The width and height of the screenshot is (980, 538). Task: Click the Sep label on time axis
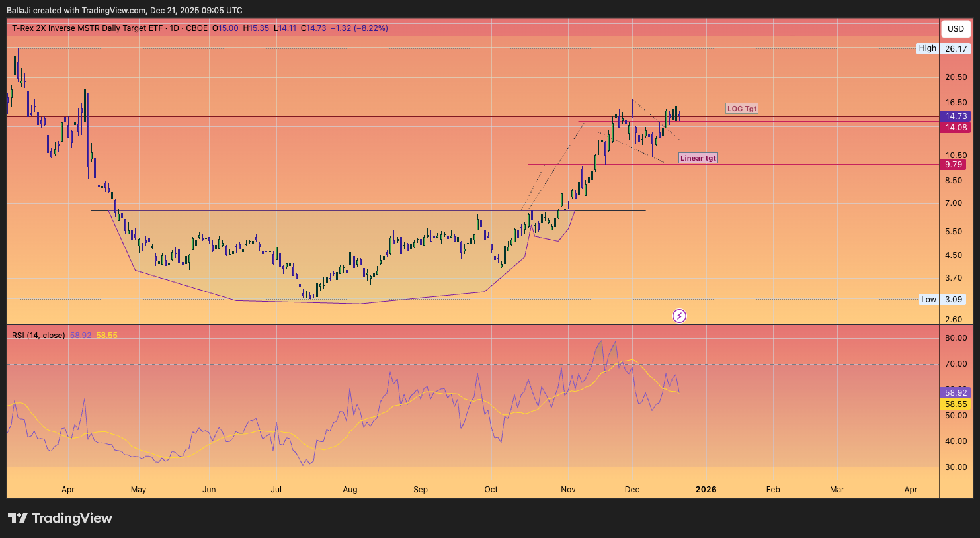point(421,490)
